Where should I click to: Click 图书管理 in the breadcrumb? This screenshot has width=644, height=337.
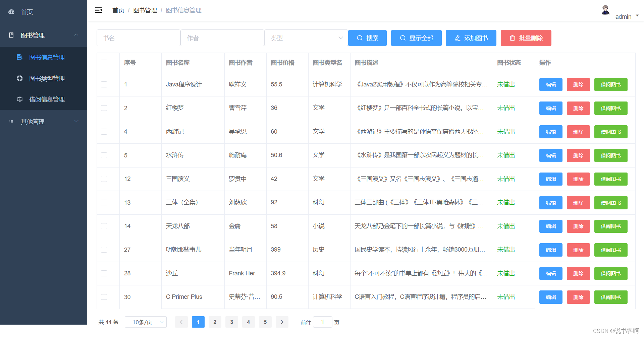pos(145,10)
